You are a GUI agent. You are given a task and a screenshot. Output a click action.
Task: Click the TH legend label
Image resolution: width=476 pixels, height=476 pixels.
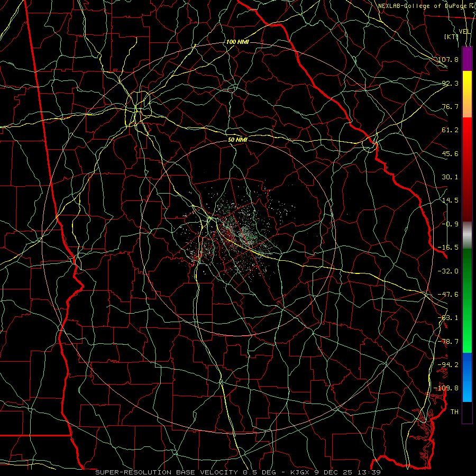(x=454, y=412)
